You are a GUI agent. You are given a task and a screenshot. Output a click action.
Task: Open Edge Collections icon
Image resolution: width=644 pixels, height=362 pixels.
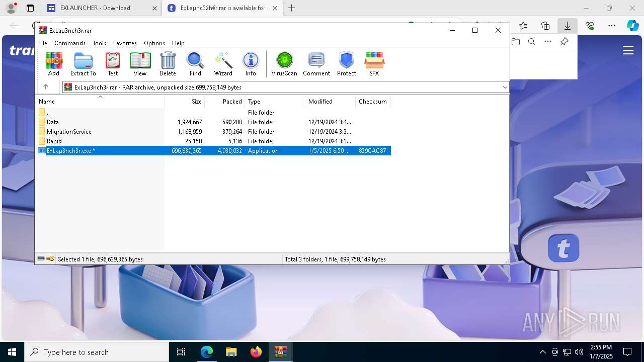coord(545,26)
